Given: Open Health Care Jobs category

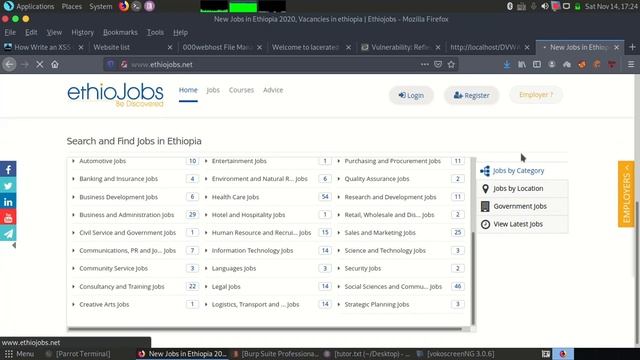Looking at the screenshot, I should pos(235,197).
